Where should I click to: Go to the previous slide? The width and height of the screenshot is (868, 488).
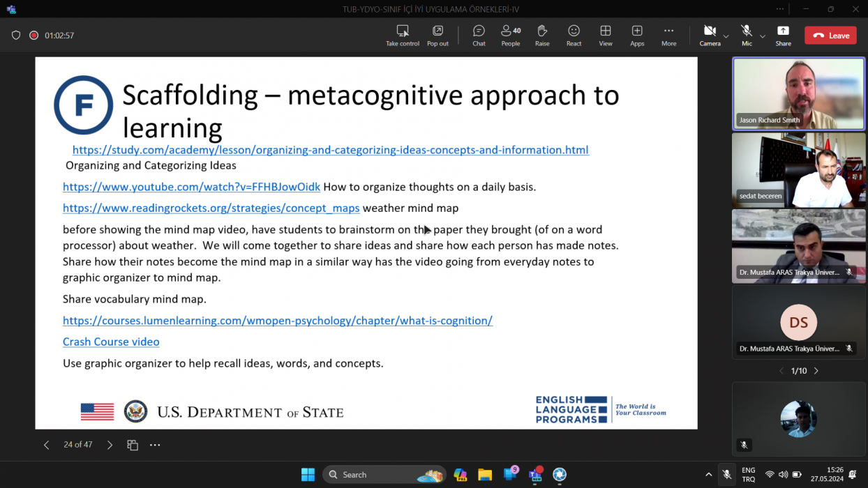click(47, 445)
